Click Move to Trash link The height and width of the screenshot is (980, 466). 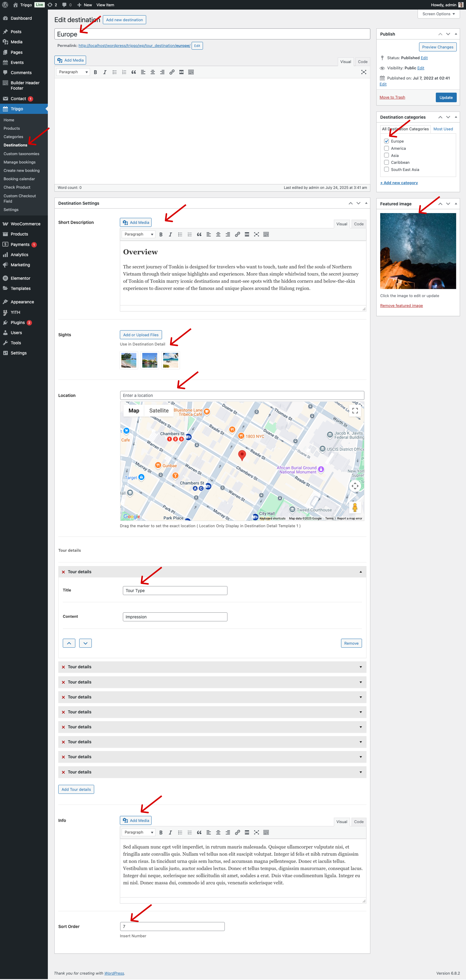tap(392, 97)
